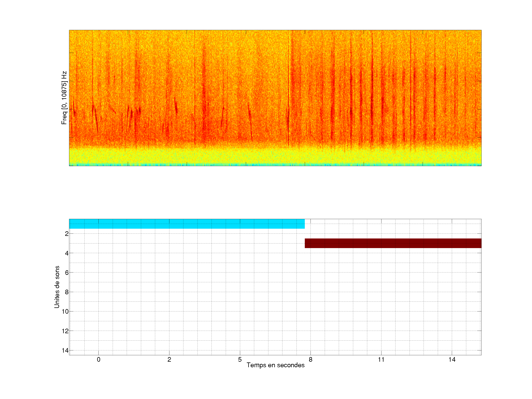Click the vertical axis tick label 8
This screenshot has width=532, height=399.
pos(67,292)
